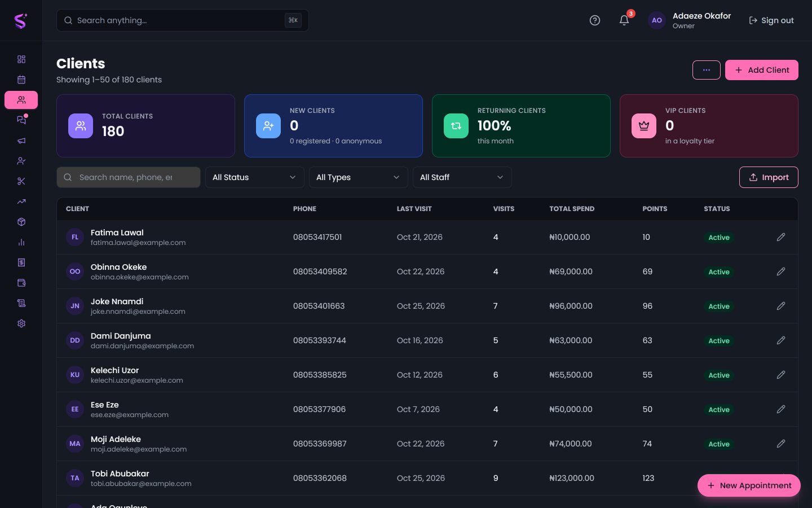Focus the Search anything field
The height and width of the screenshot is (508, 812).
(183, 20)
